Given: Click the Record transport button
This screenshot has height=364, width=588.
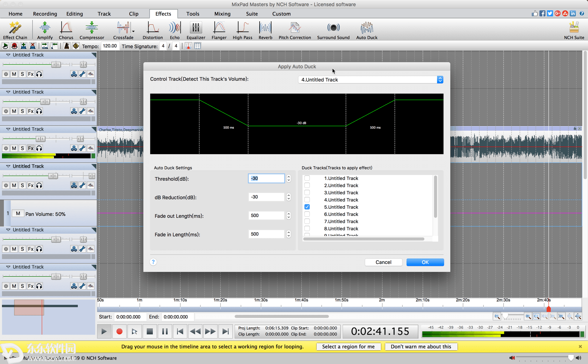Looking at the screenshot, I should coord(119,331).
